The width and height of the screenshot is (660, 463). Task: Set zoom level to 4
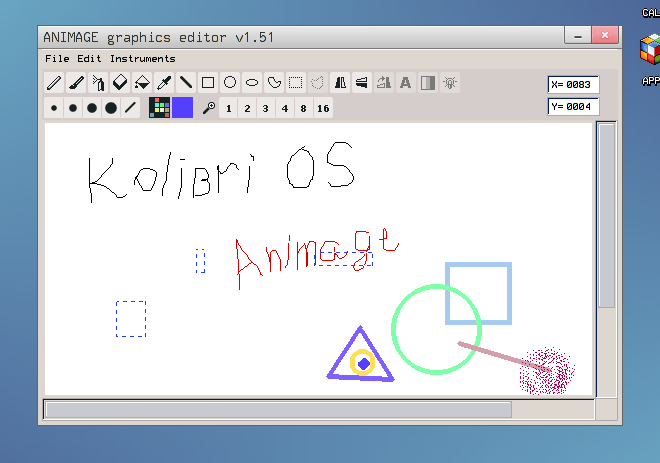(x=285, y=109)
